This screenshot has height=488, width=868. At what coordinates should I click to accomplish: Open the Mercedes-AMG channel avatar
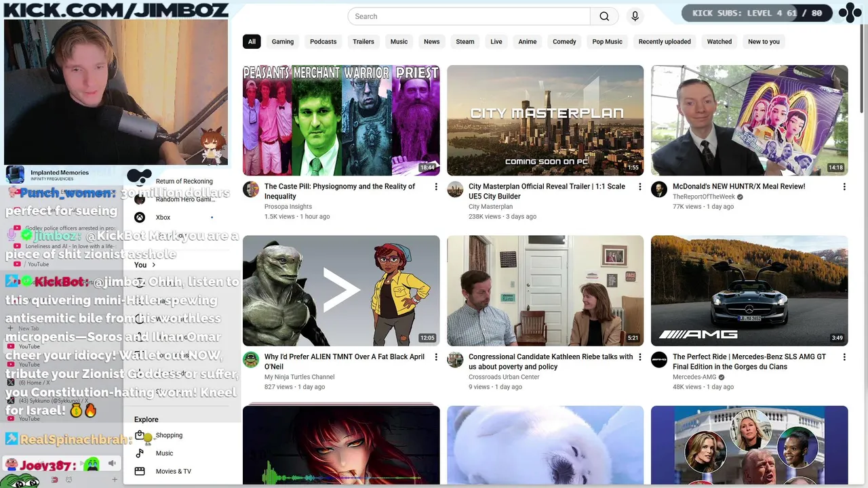(659, 359)
